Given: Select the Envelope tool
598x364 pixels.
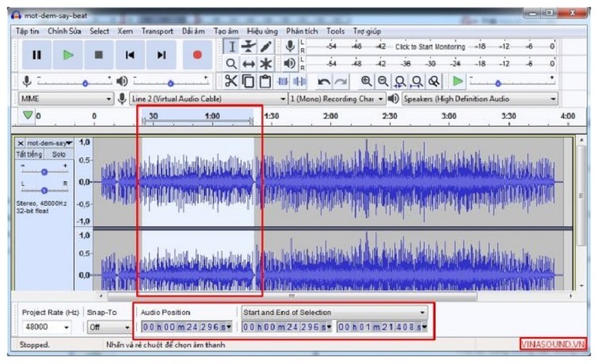Looking at the screenshot, I should (x=249, y=47).
